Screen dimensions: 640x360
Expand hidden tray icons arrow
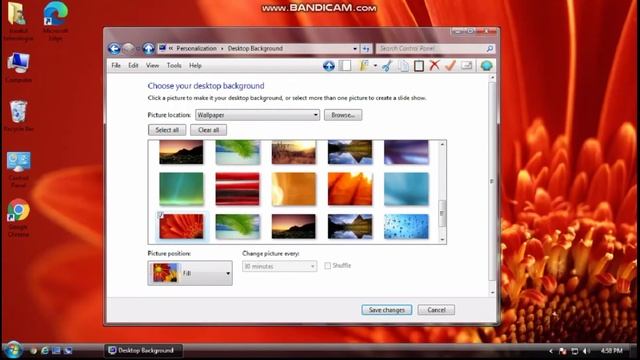(551, 351)
